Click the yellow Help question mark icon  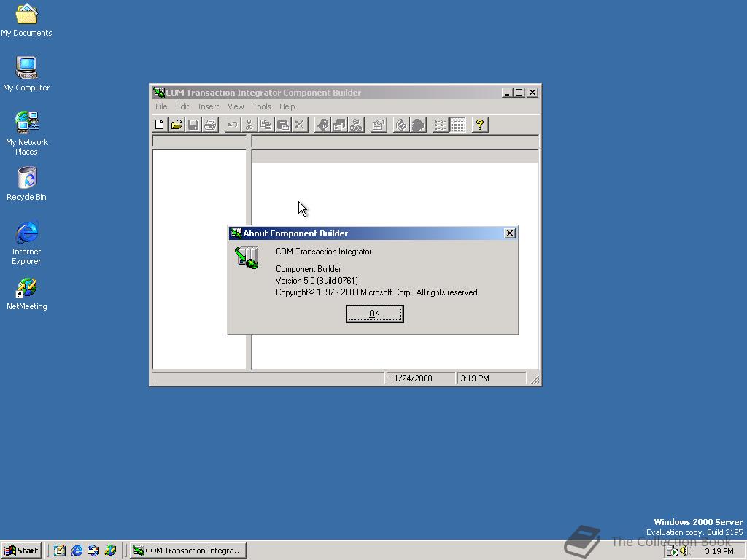point(480,125)
